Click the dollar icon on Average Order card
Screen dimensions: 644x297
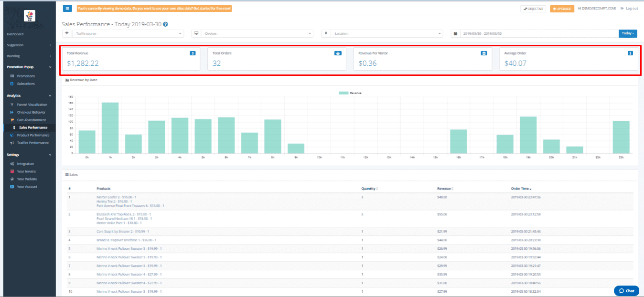tap(630, 53)
